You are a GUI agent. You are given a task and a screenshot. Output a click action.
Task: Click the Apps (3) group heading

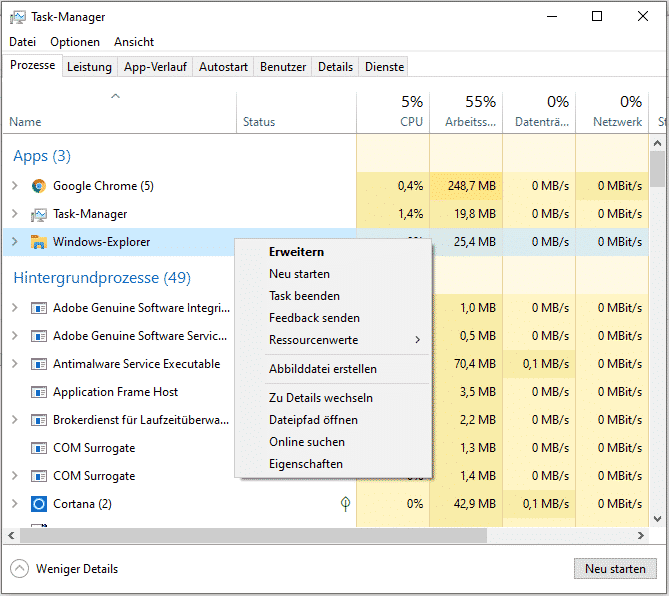(42, 156)
